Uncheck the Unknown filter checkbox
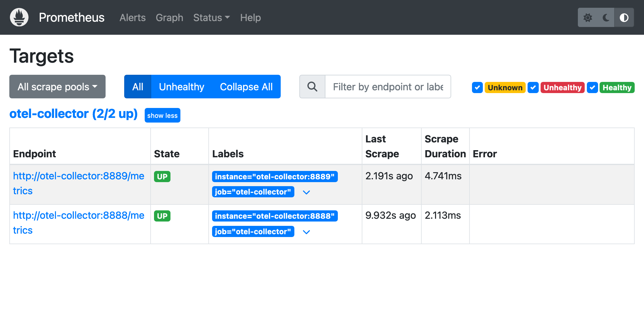644x327 pixels. [477, 87]
